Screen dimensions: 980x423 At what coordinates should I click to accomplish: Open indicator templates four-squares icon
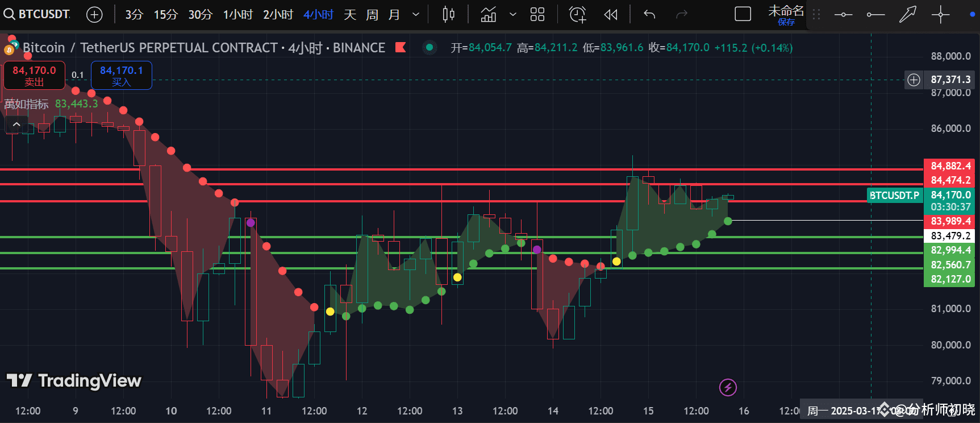pyautogui.click(x=537, y=15)
